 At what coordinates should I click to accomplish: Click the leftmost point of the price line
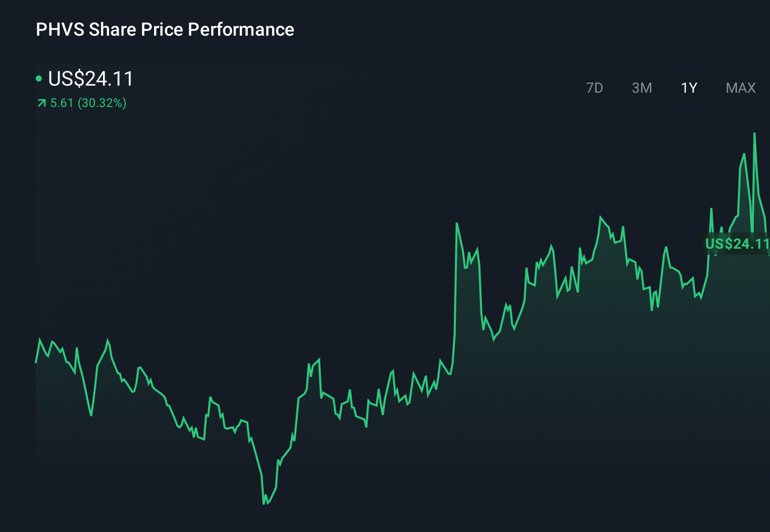click(x=35, y=363)
